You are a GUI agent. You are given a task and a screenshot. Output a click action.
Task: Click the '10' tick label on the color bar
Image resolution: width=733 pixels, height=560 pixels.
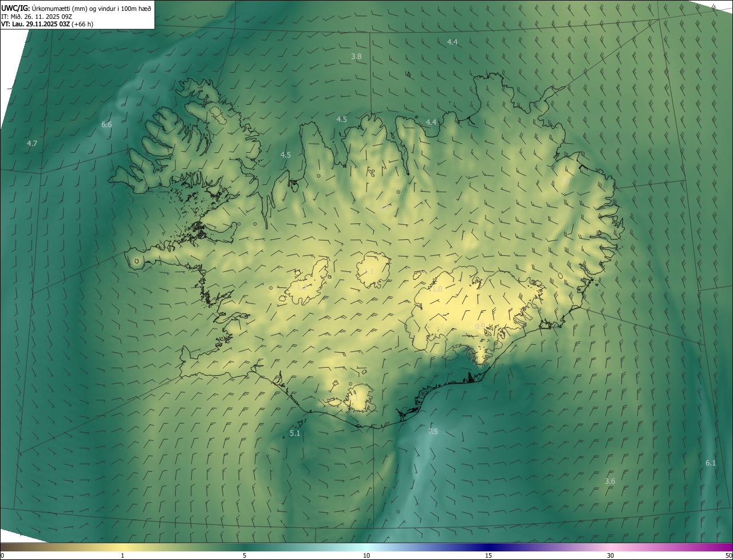pos(366,556)
